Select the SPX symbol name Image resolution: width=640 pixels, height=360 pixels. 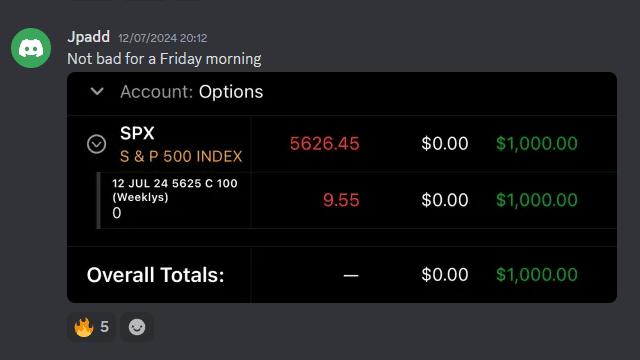coord(137,133)
